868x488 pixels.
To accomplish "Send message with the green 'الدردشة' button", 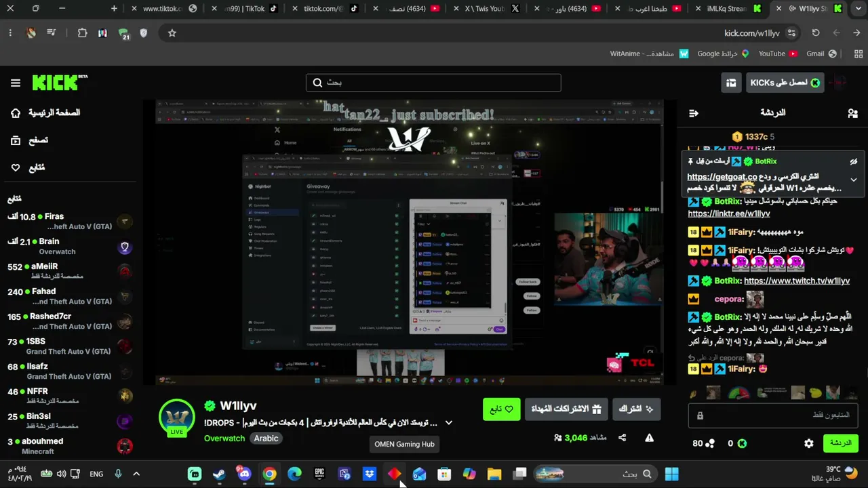I will [840, 443].
